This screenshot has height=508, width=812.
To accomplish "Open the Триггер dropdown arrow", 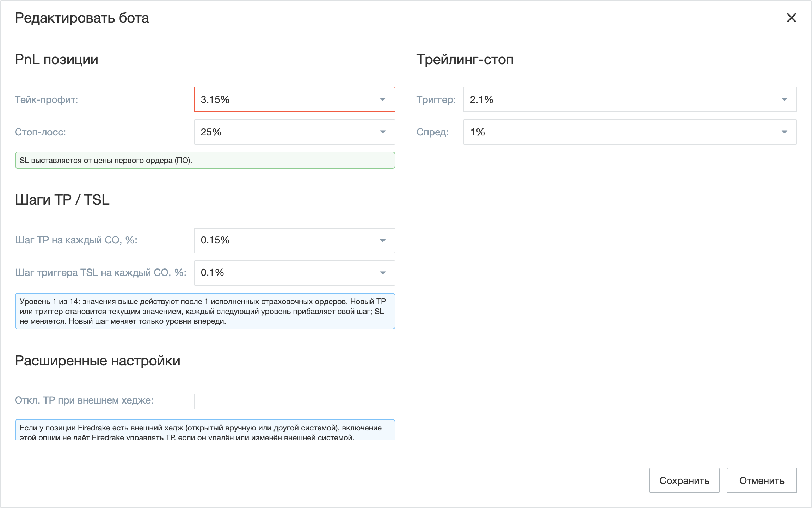I will click(784, 99).
